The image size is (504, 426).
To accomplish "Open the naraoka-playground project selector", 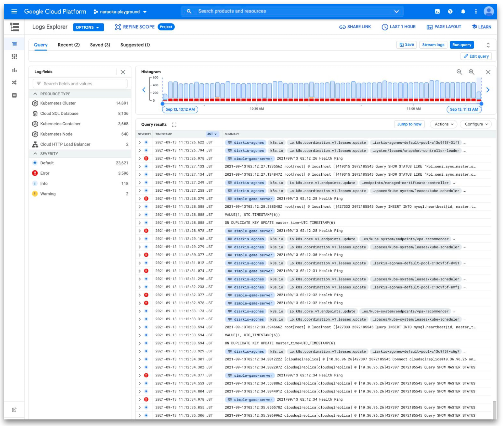I will click(x=120, y=12).
